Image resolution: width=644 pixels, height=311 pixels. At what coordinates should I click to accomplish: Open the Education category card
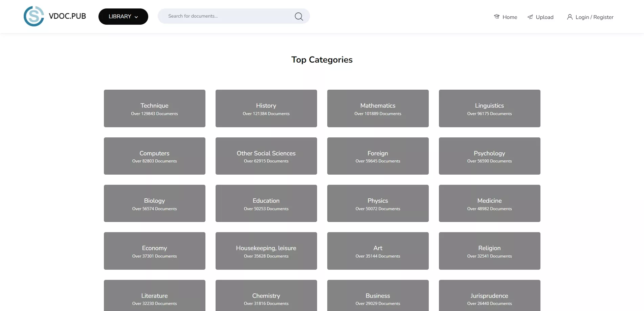(266, 203)
